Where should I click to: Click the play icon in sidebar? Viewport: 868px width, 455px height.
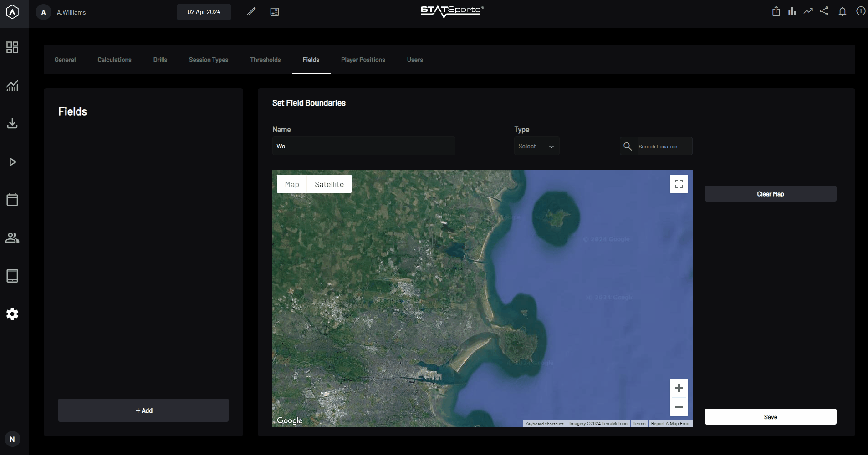click(13, 162)
